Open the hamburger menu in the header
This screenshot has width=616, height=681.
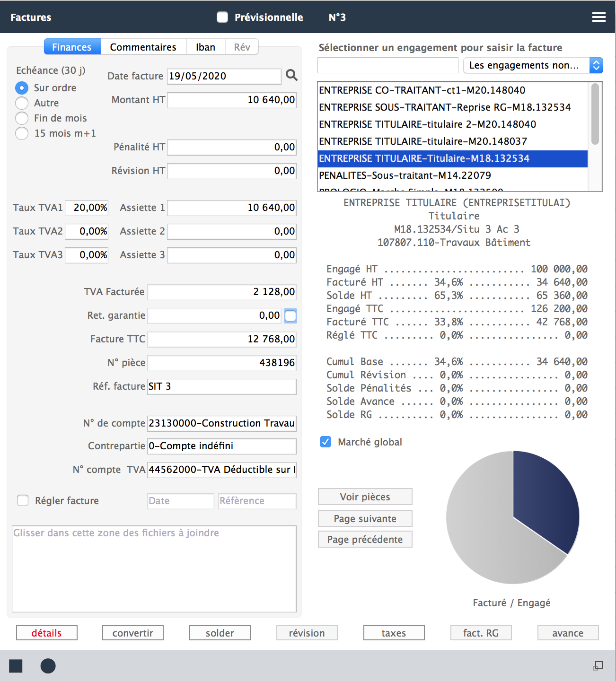(x=598, y=17)
